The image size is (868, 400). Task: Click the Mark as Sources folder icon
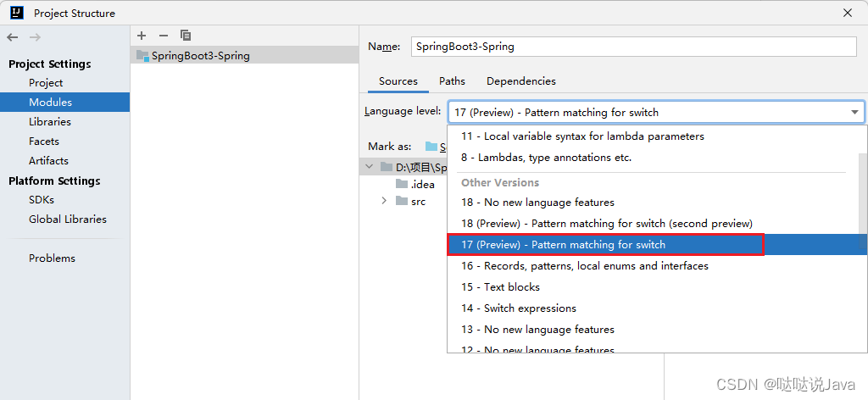[431, 146]
